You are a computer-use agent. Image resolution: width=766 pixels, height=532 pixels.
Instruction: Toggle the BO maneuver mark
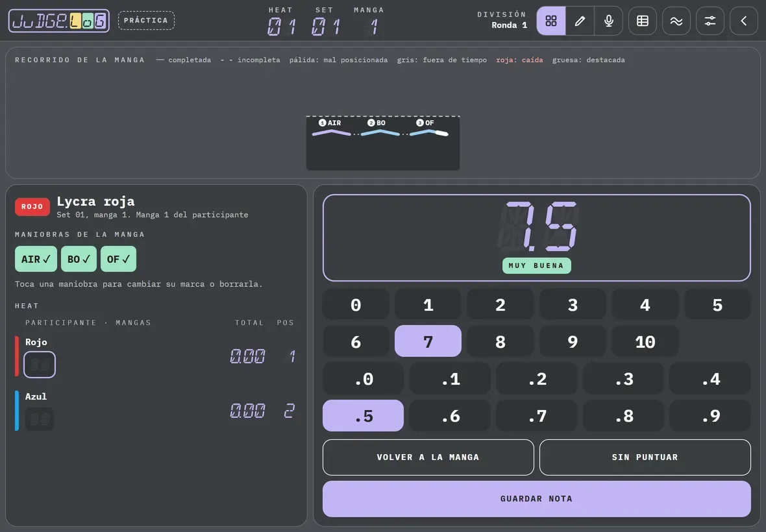tap(79, 259)
